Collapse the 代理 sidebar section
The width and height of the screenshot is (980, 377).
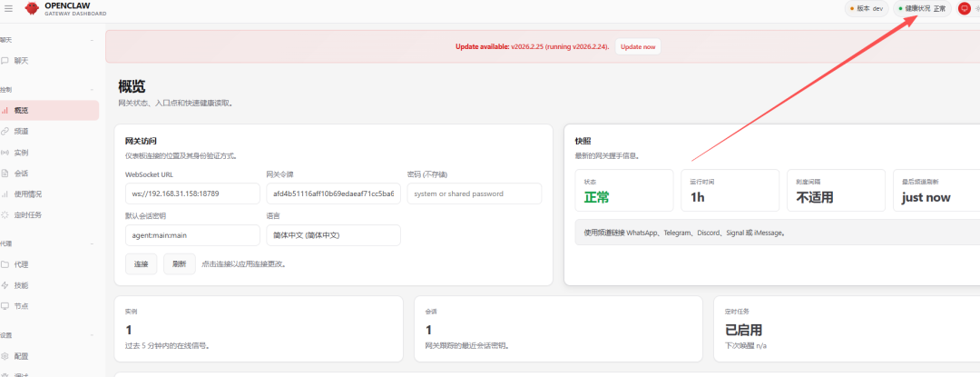pyautogui.click(x=92, y=244)
